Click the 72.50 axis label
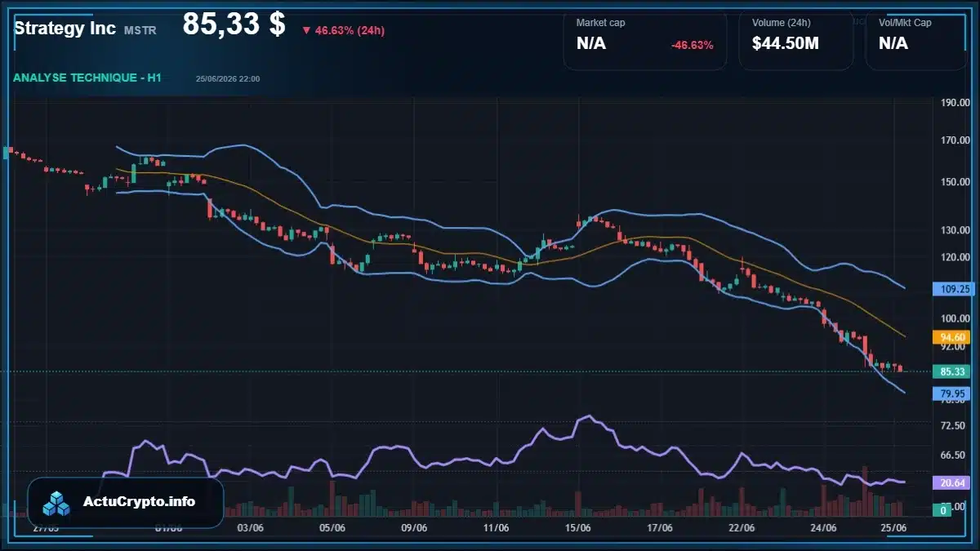980x551 pixels. click(x=953, y=427)
